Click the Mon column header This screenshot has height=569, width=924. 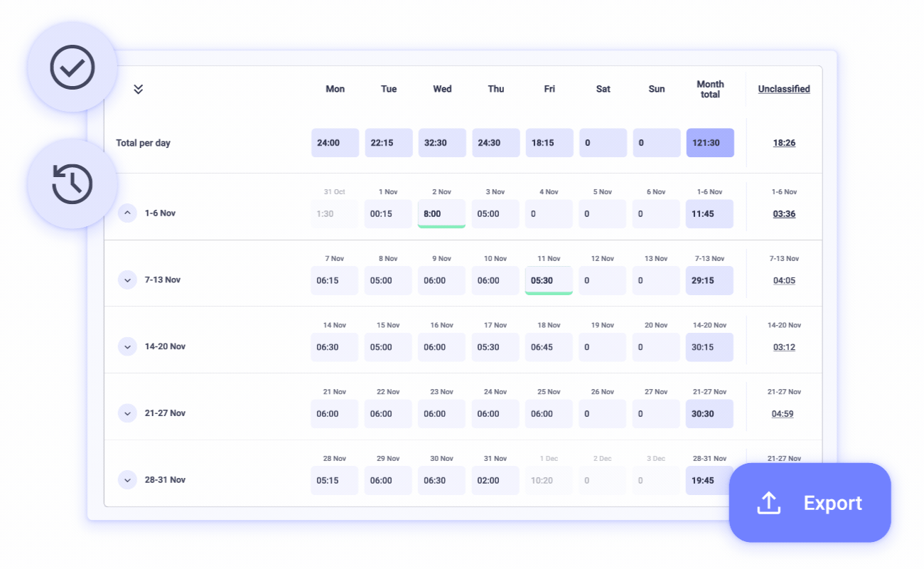coord(335,89)
